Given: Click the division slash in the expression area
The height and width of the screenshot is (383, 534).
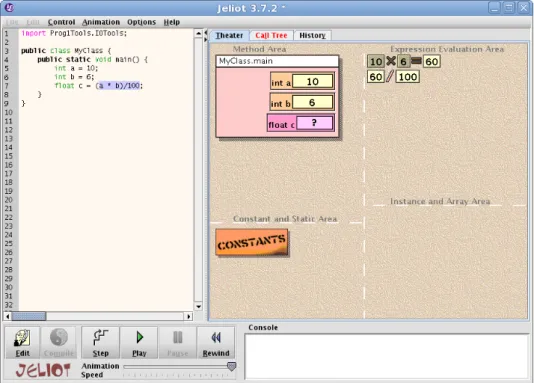Looking at the screenshot, I should click(x=390, y=77).
